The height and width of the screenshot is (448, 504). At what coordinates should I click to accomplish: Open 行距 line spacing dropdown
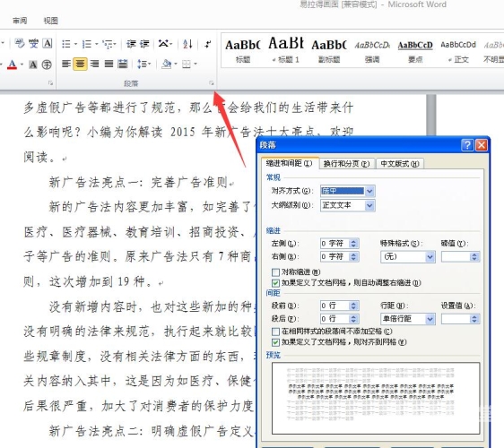point(430,319)
